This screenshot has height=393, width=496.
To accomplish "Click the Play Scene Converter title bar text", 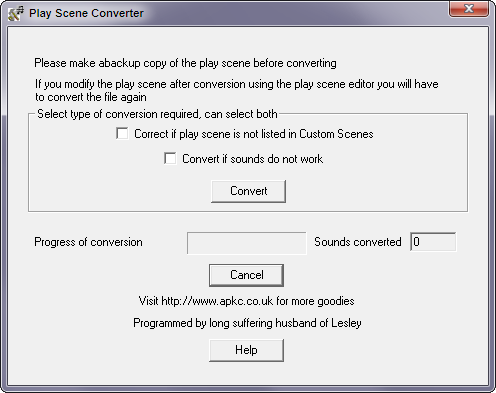I will [x=86, y=13].
